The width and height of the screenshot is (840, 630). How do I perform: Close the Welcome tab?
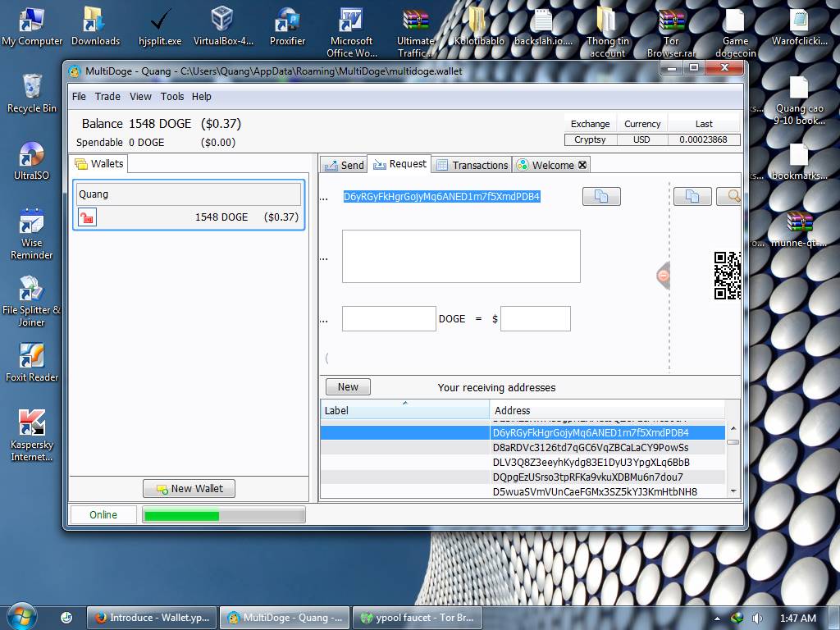[x=582, y=165]
